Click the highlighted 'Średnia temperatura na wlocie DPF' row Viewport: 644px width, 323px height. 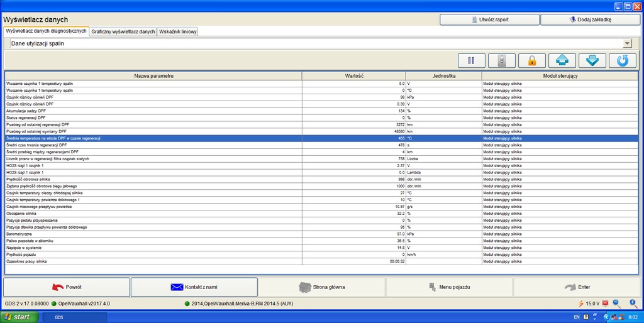coord(321,138)
